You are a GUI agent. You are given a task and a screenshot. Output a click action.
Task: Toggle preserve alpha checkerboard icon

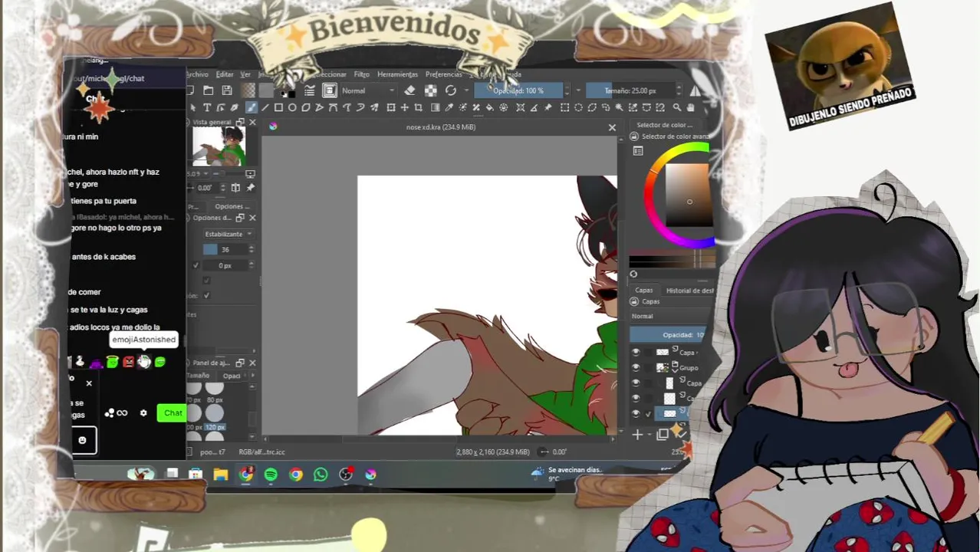(431, 90)
